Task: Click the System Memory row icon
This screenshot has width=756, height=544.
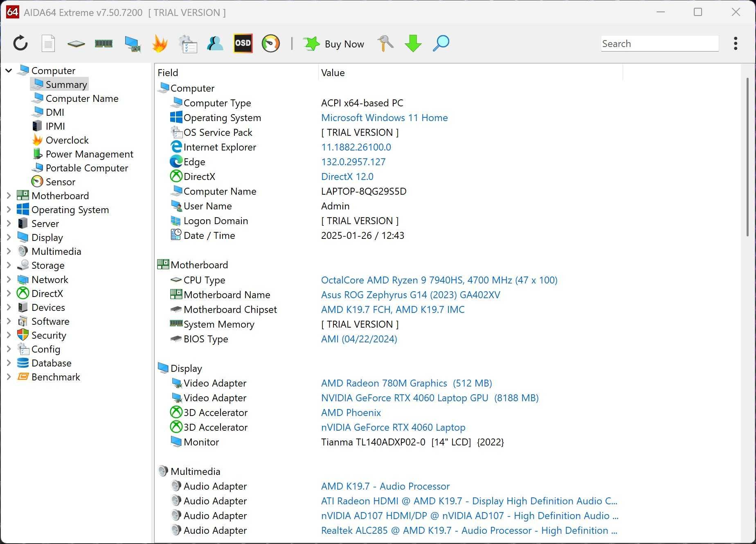Action: [176, 324]
